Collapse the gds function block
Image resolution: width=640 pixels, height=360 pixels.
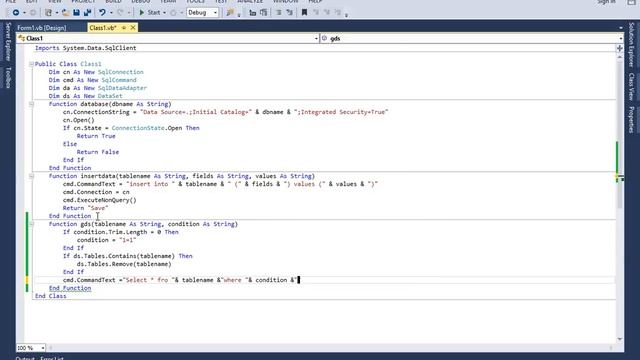coord(31,224)
